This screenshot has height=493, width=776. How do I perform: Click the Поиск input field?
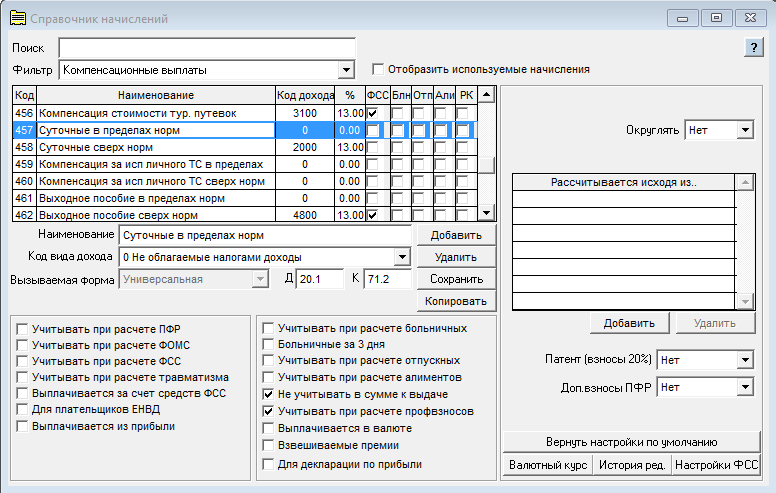[x=207, y=48]
